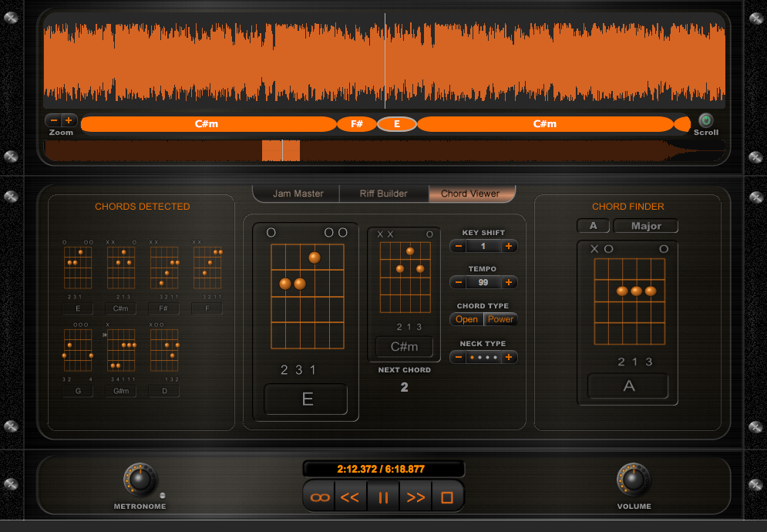The width and height of the screenshot is (767, 532).
Task: Select the F# segment in the chord timeline
Action: pyautogui.click(x=356, y=123)
